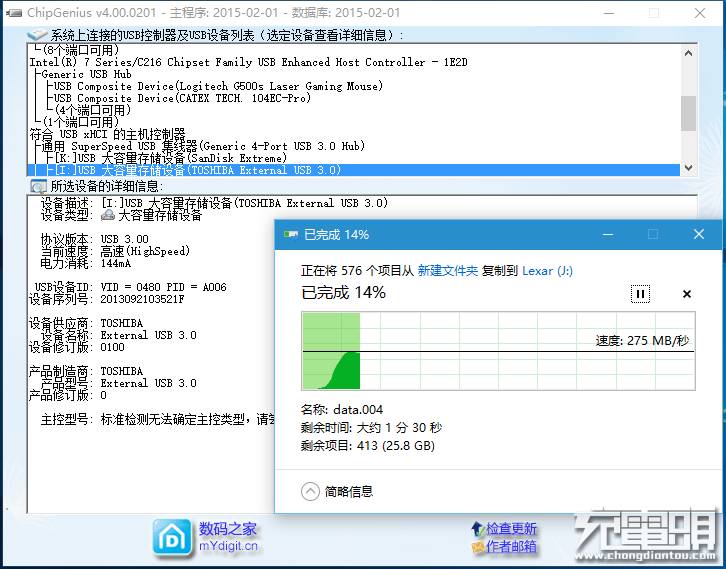Click 检查更新 to check for updates
The image size is (726, 569).
click(511, 528)
